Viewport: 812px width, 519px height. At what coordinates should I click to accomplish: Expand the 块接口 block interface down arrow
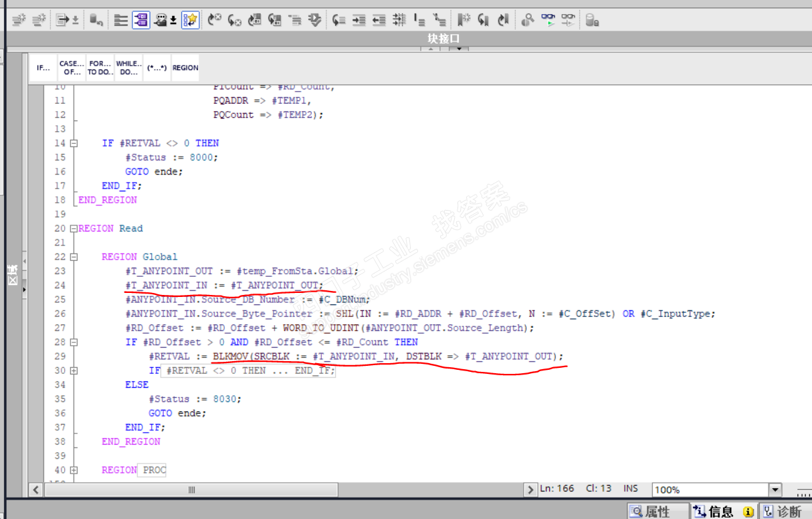pos(460,49)
